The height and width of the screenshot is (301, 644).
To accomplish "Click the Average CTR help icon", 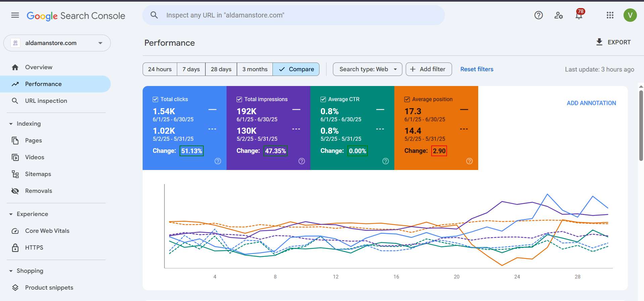I will tap(386, 161).
